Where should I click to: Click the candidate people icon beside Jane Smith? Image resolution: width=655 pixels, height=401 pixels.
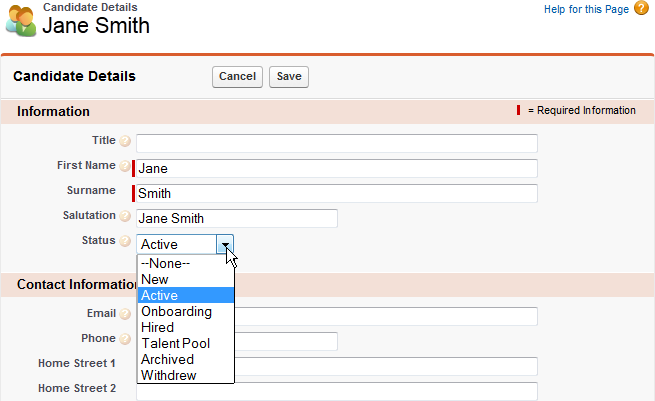click(21, 21)
